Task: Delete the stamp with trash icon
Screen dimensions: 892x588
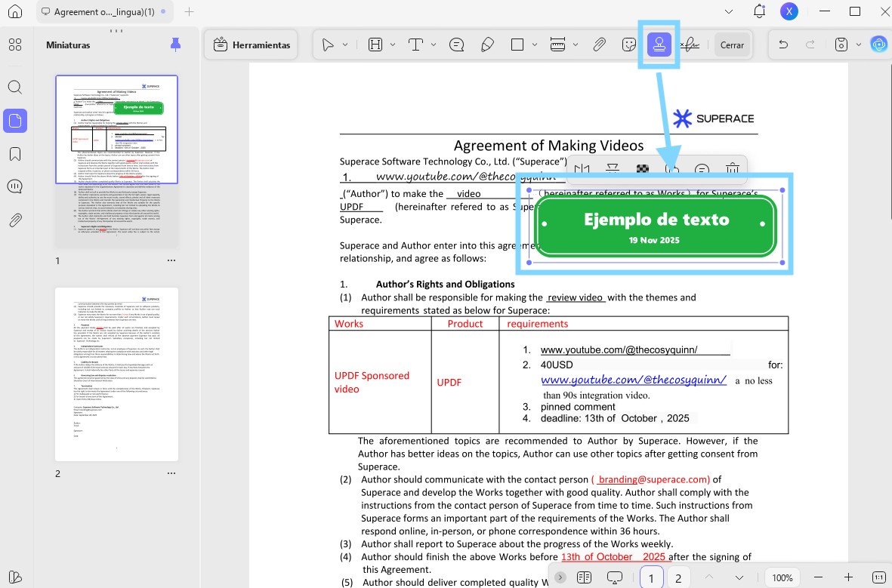Action: pyautogui.click(x=732, y=171)
